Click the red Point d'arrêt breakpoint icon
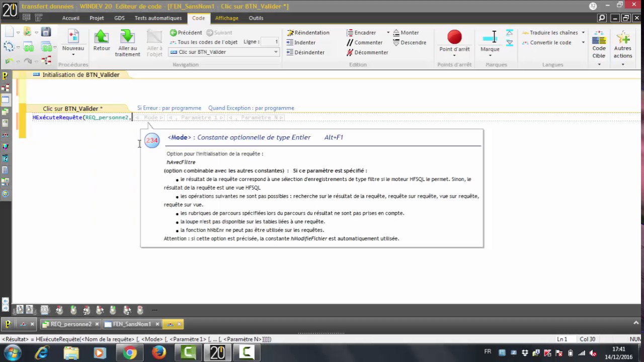The width and height of the screenshot is (644, 362). [x=454, y=37]
